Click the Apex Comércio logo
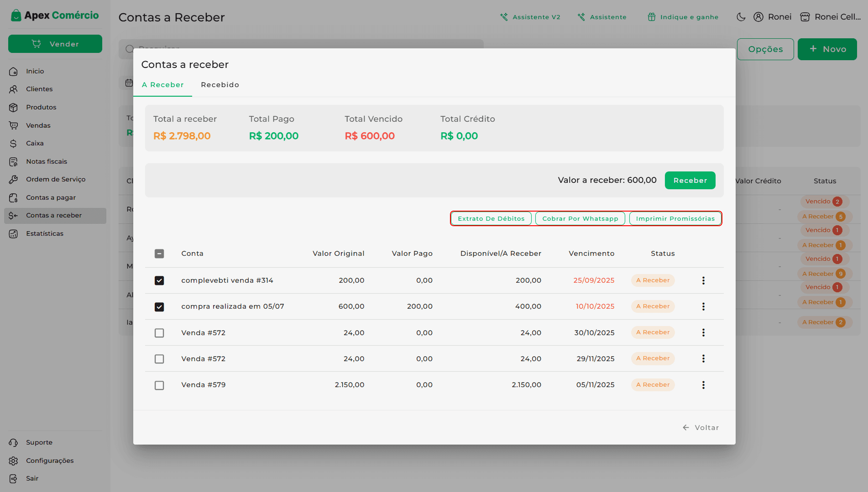Screen dimensions: 868x492 tap(55, 16)
